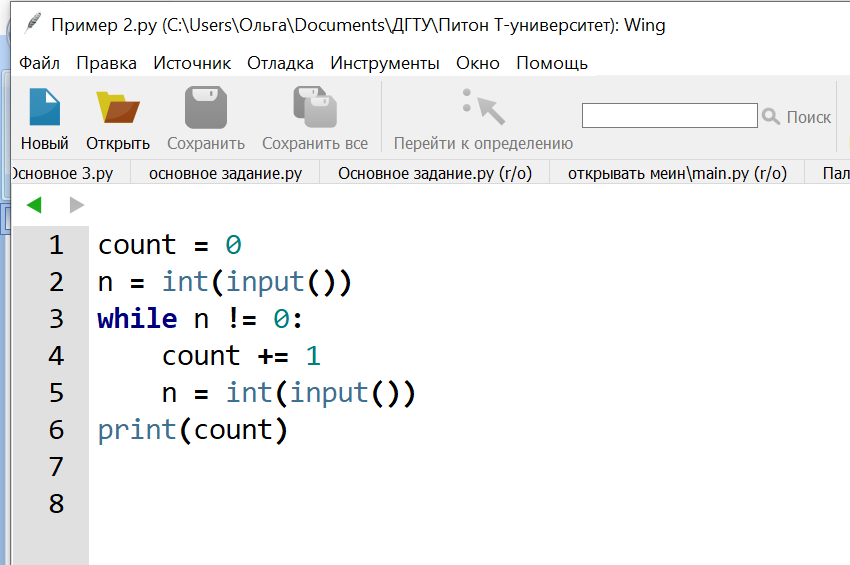The width and height of the screenshot is (850, 565).
Task: Click the Save All (Сохранить все) icon
Action: pyautogui.click(x=315, y=107)
